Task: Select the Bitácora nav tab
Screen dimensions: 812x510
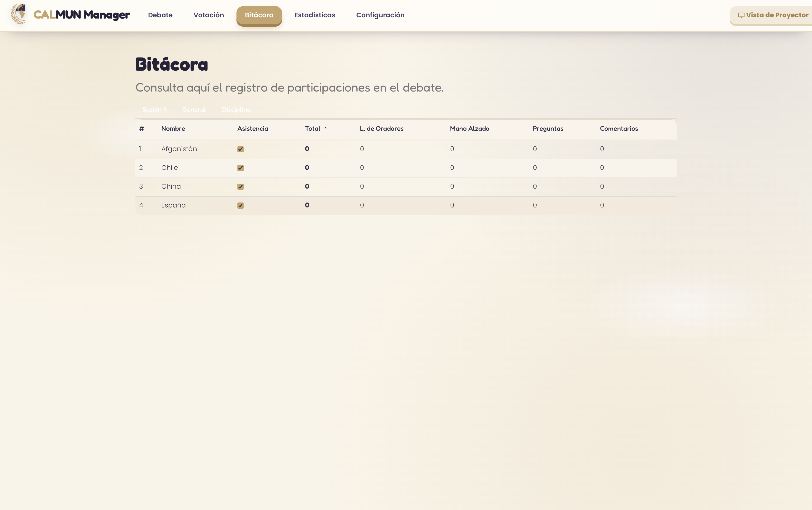Action: (259, 15)
